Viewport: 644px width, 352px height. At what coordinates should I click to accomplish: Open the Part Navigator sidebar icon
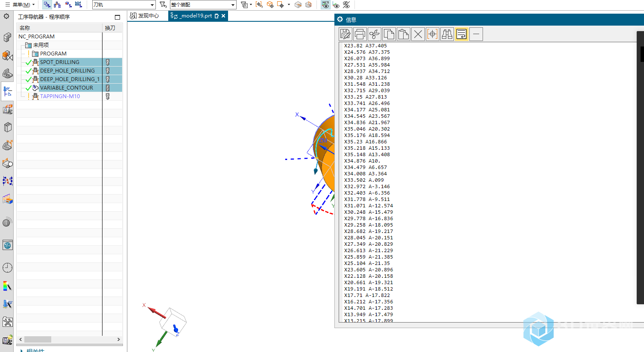7,73
